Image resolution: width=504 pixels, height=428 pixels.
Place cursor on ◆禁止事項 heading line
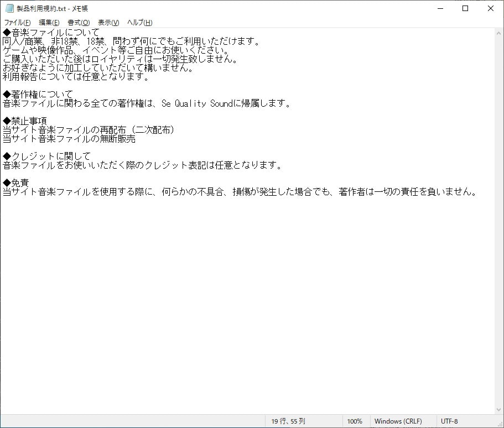click(25, 121)
